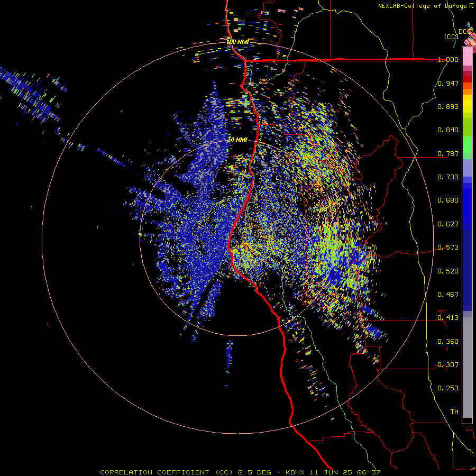The width and height of the screenshot is (476, 476).
Task: Select the 0.307 scale value
Action: point(448,365)
